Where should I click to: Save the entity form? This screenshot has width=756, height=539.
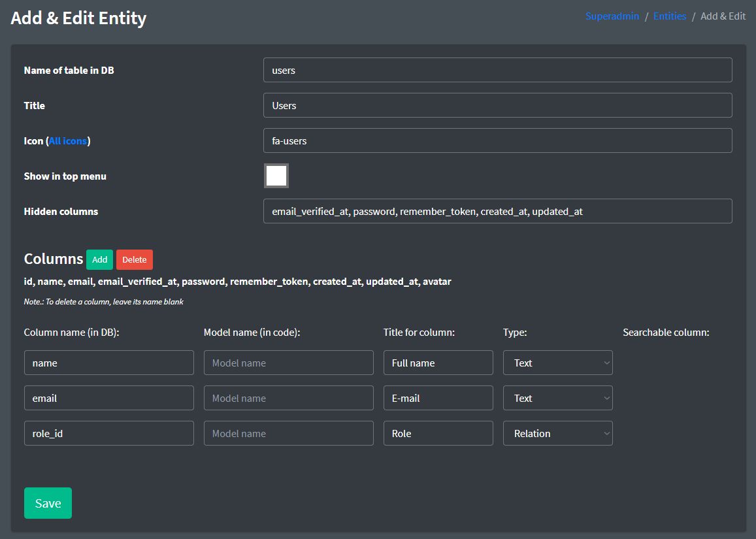(x=48, y=503)
